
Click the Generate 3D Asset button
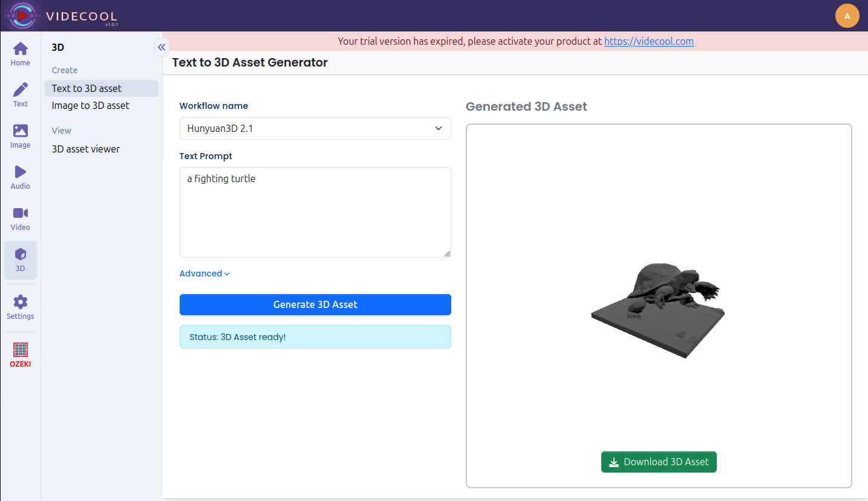point(315,304)
